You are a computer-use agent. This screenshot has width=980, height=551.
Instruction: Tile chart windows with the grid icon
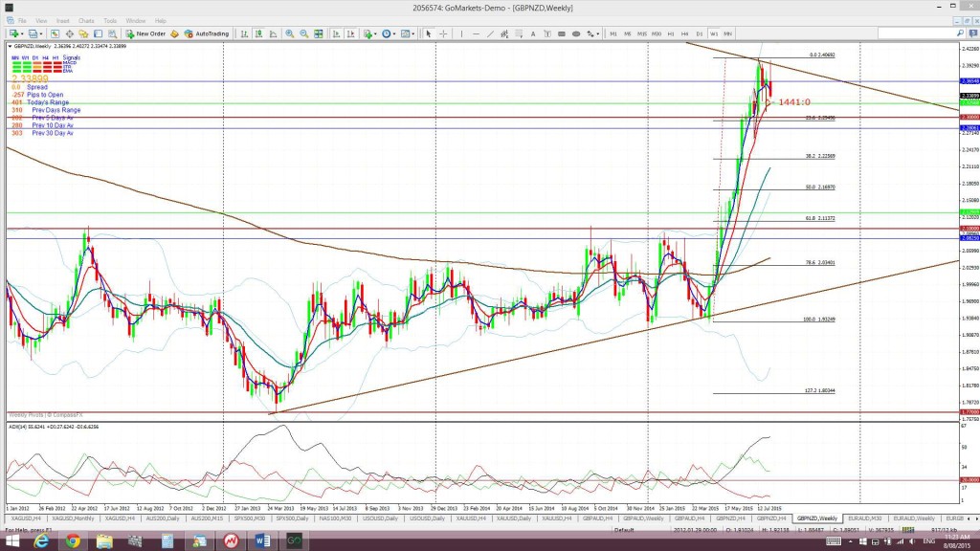pyautogui.click(x=319, y=33)
